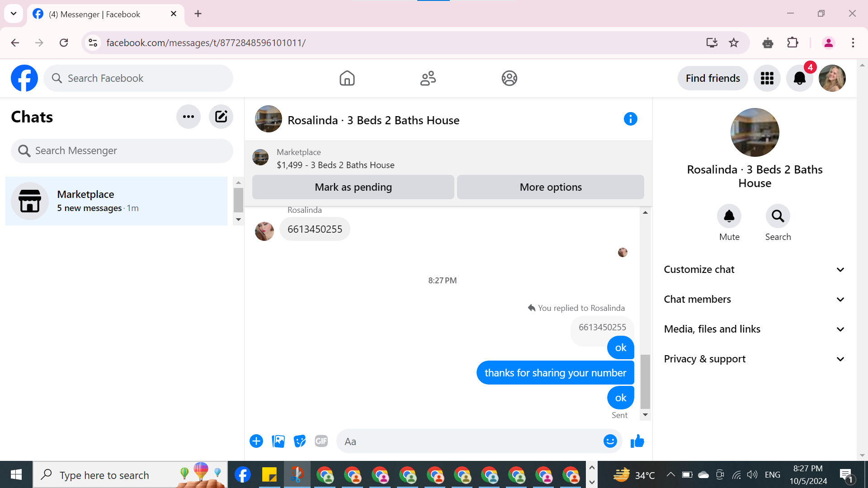Go to Facebook Home tab
The image size is (868, 488).
347,78
